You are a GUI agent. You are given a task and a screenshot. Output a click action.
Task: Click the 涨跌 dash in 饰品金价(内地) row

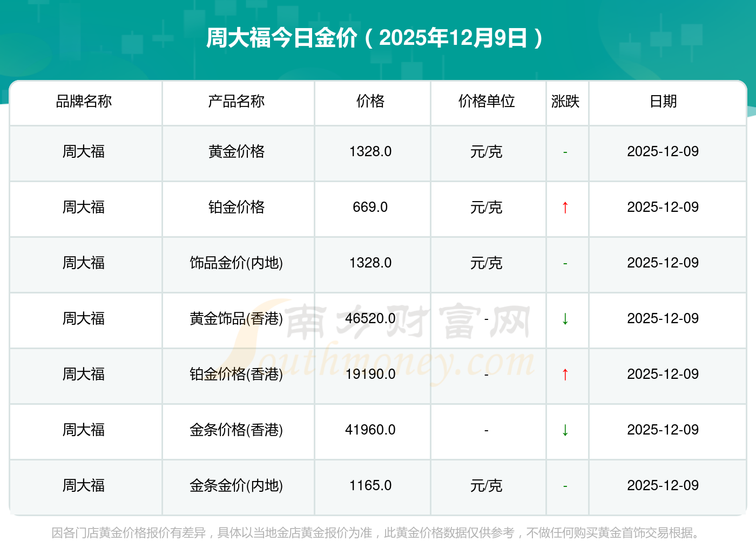(x=565, y=264)
